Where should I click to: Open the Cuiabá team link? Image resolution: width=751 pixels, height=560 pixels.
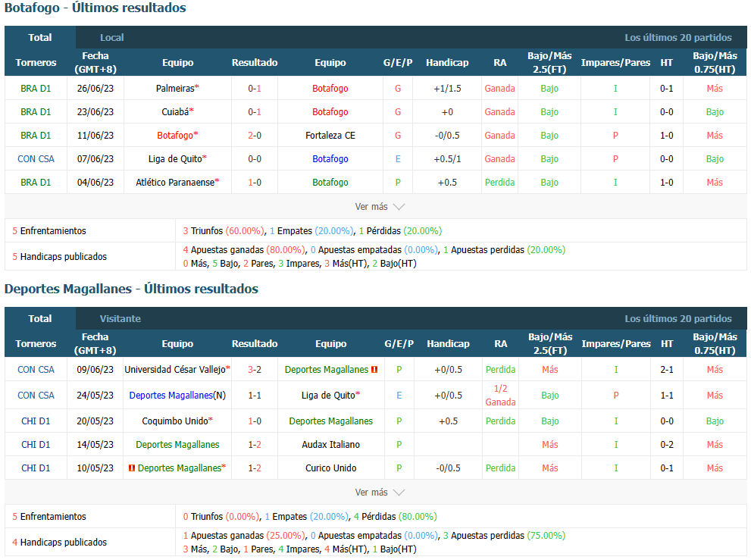(175, 111)
